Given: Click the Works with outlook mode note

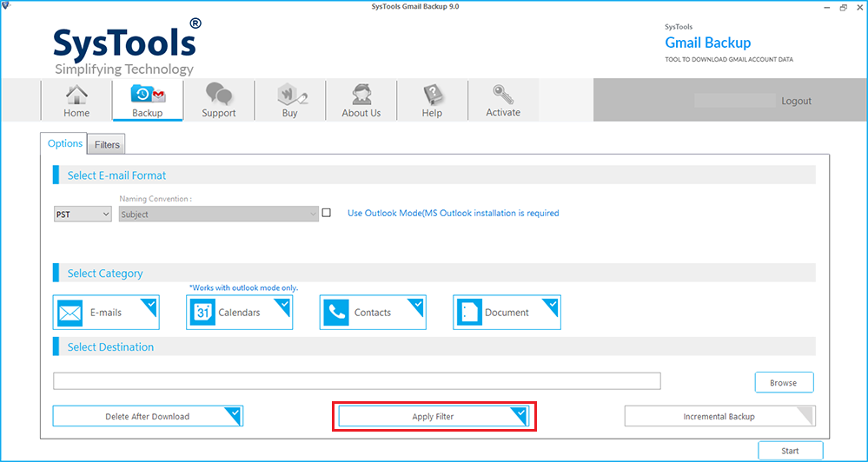Looking at the screenshot, I should (x=244, y=287).
